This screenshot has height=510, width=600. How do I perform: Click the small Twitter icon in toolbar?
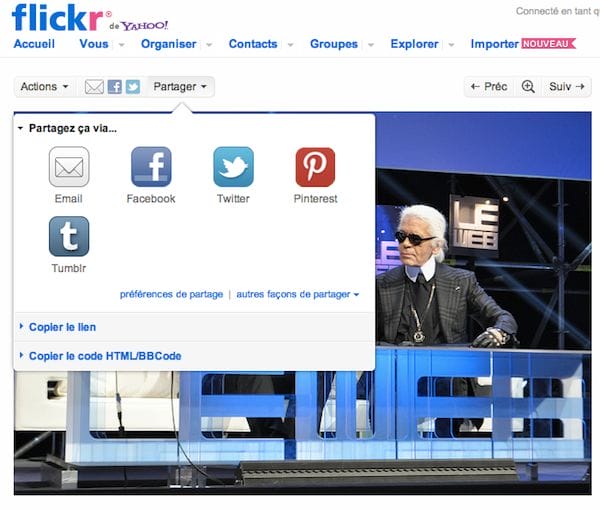[133, 87]
